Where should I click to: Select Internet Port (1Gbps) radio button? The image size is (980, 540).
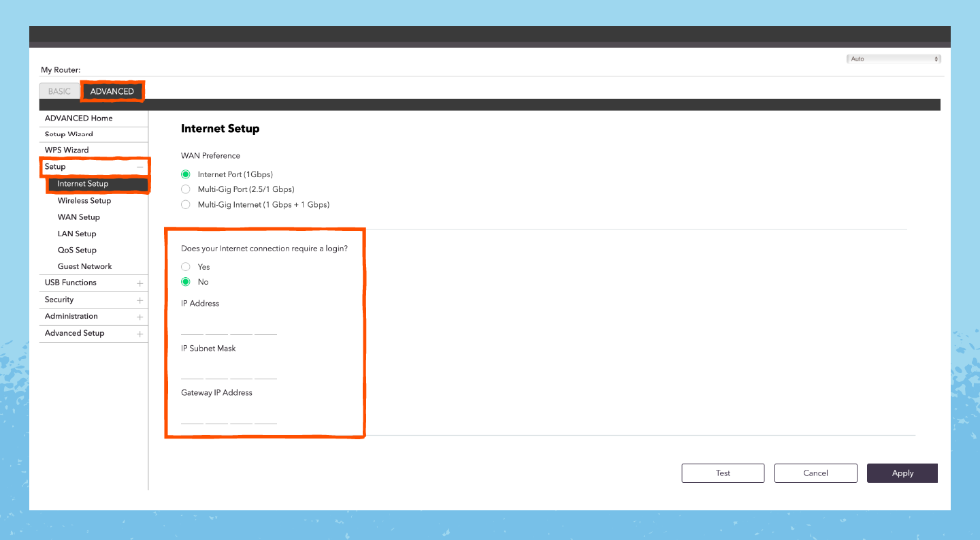coord(185,174)
